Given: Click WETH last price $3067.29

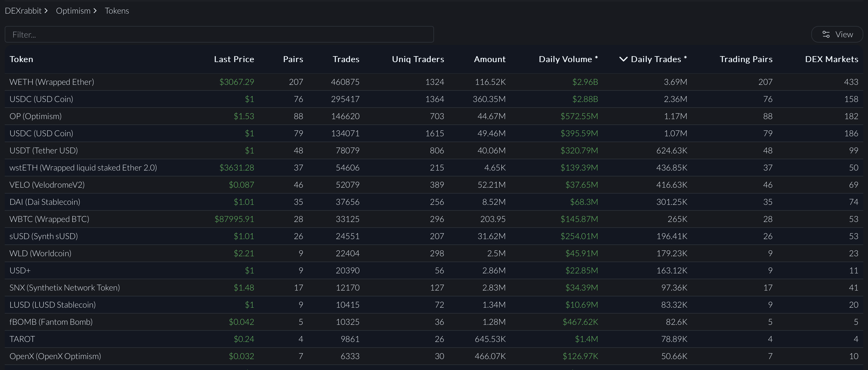Looking at the screenshot, I should coord(236,82).
